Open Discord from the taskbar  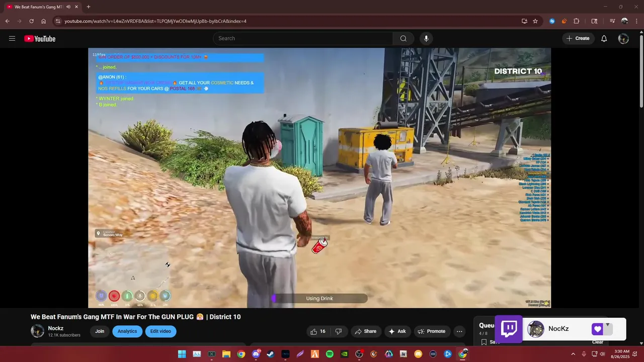(x=256, y=354)
